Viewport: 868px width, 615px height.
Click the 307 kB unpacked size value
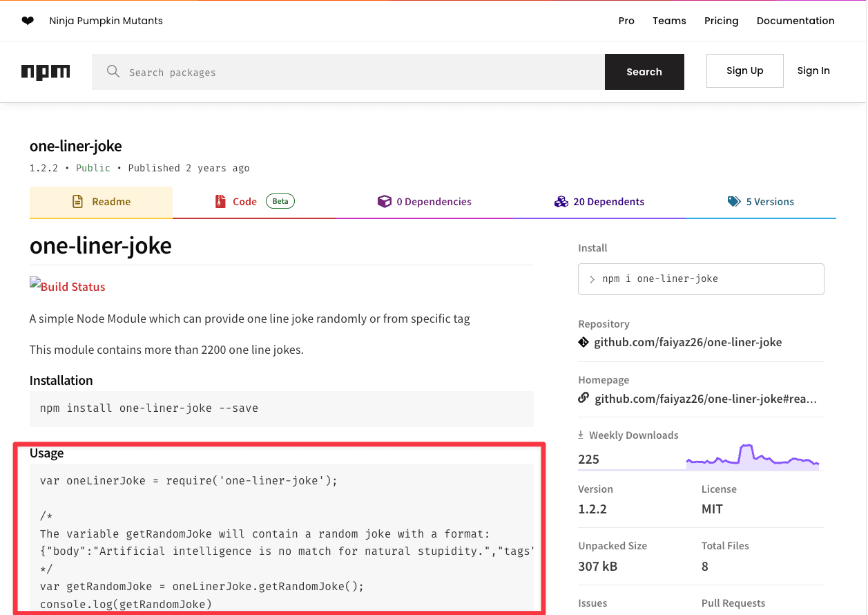pyautogui.click(x=598, y=567)
